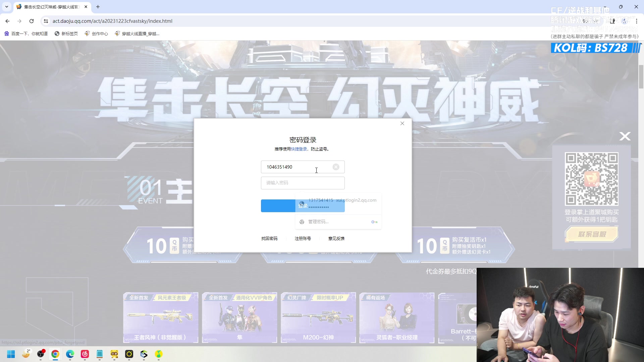Viewport: 644px width, 362px height.
Task: Select the M200-幻神 weapon card
Action: click(x=318, y=317)
